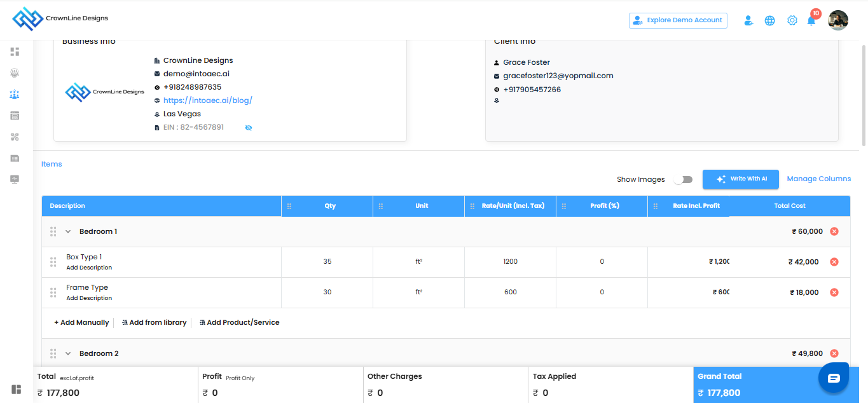
Task: Click the Total Cost column header
Action: pos(790,206)
